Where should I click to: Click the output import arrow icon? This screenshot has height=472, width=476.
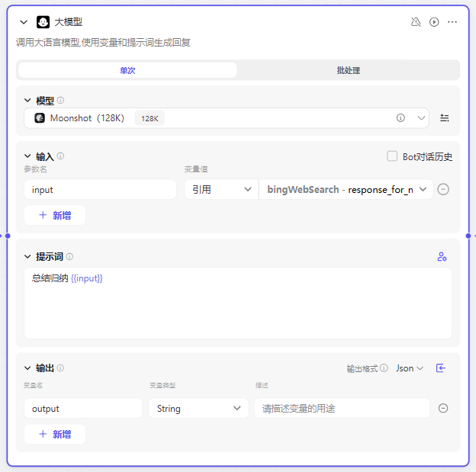click(441, 368)
